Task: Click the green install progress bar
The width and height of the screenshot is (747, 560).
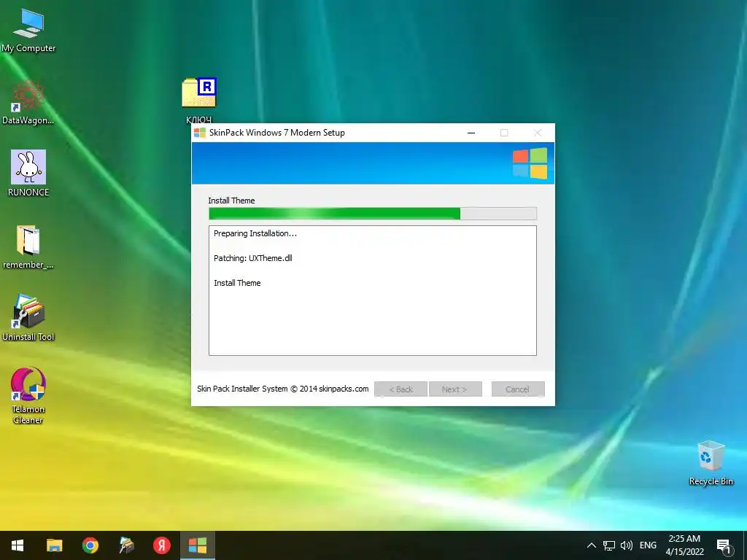Action: coord(373,214)
